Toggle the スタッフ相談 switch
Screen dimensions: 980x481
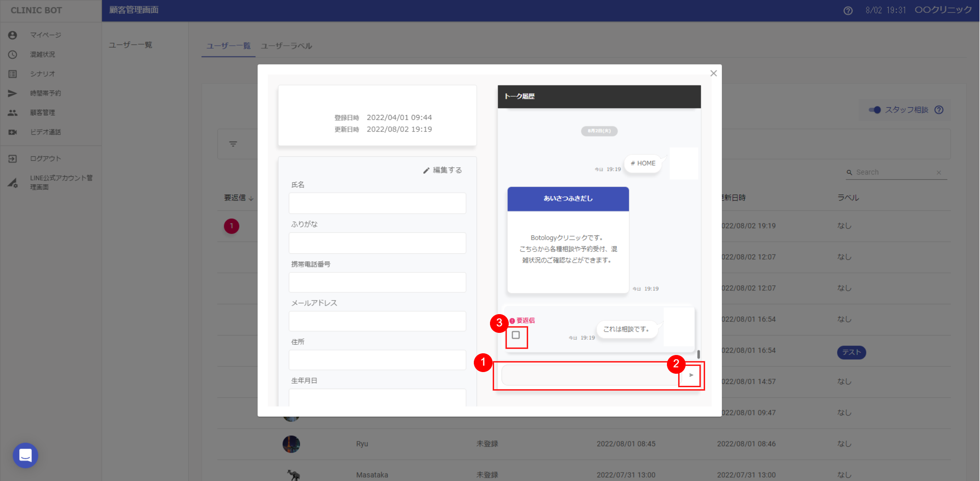coord(875,110)
